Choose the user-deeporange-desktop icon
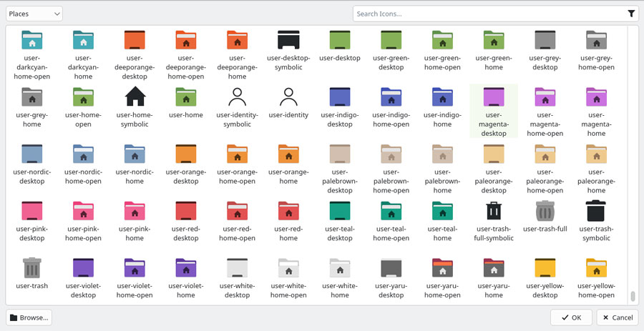644x331 pixels. [135, 40]
